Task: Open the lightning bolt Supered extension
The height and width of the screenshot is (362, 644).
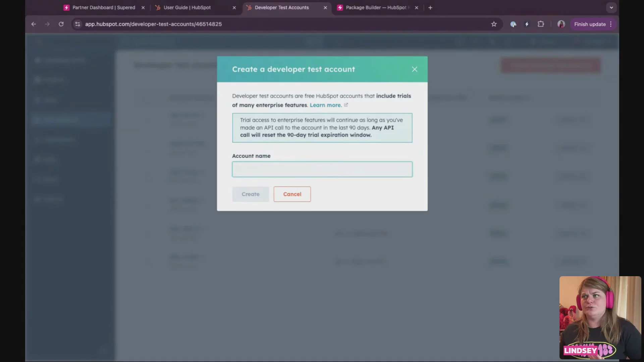Action: (x=527, y=24)
